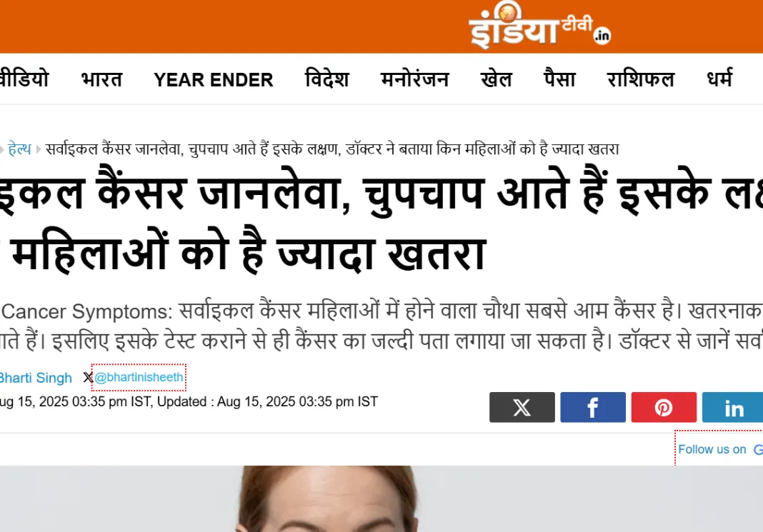Share article on Facebook
763x532 pixels.
(x=593, y=407)
